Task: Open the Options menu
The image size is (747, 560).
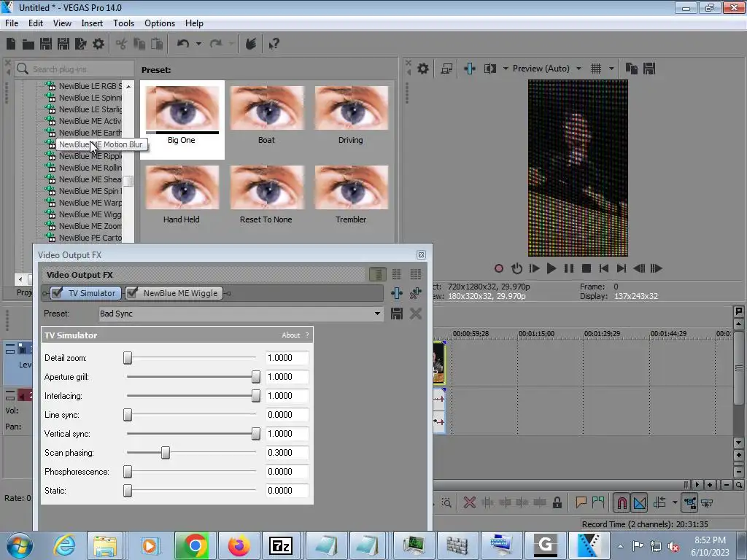Action: coord(160,23)
